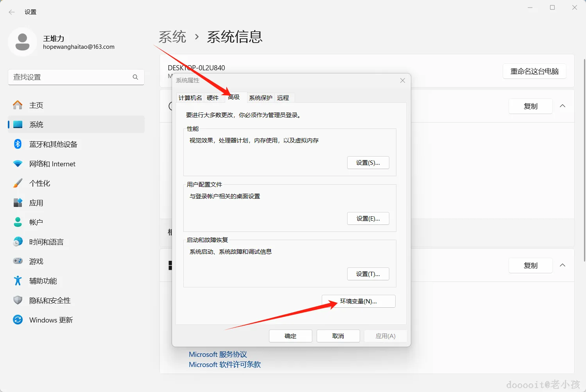Open the 计算机名 tab

190,98
